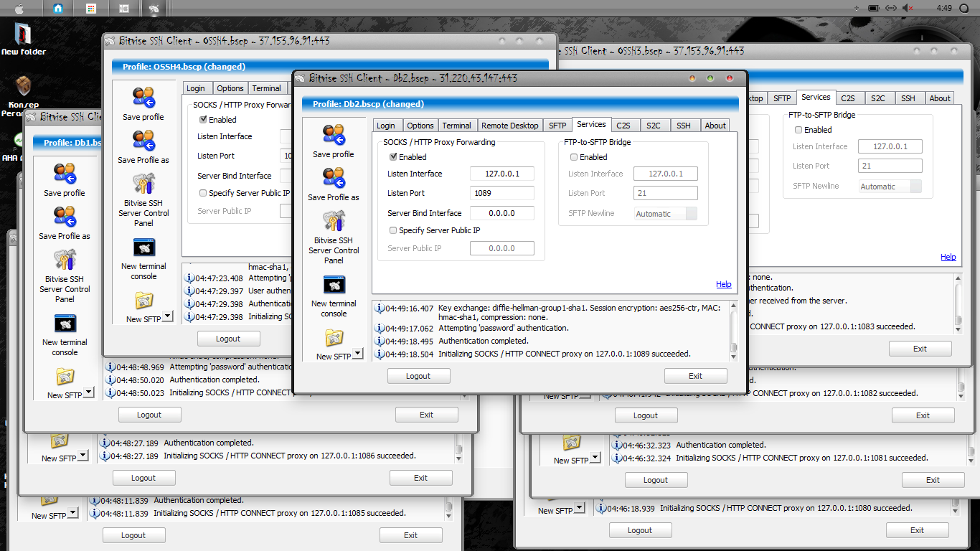The image size is (980, 551).
Task: Enable FTP-to-SFTP Bridge in Db2 window
Action: point(573,156)
